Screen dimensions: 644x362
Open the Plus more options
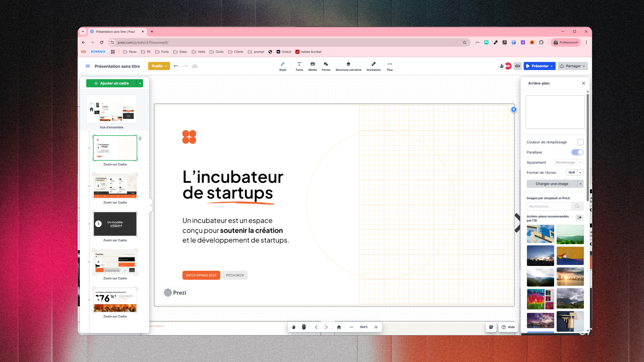[390, 66]
